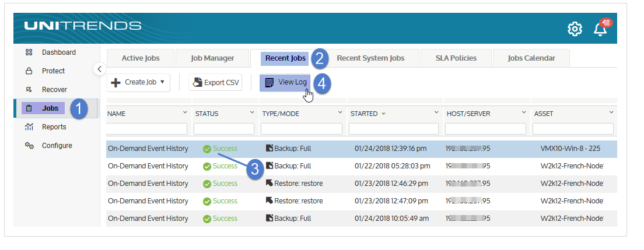Open the notifications bell icon
The width and height of the screenshot is (644, 250).
coord(600,29)
